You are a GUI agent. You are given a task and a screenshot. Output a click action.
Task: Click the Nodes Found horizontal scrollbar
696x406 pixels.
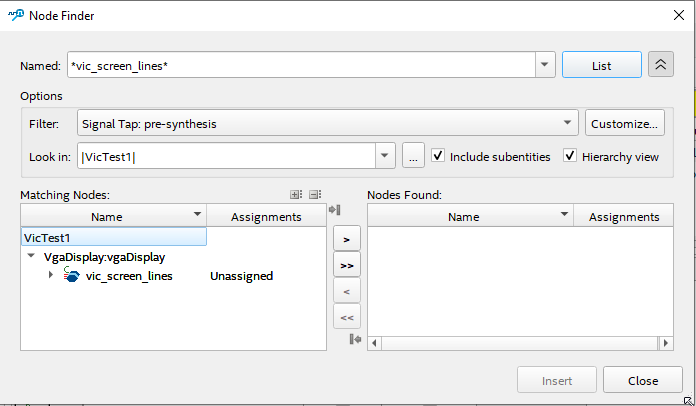click(515, 343)
